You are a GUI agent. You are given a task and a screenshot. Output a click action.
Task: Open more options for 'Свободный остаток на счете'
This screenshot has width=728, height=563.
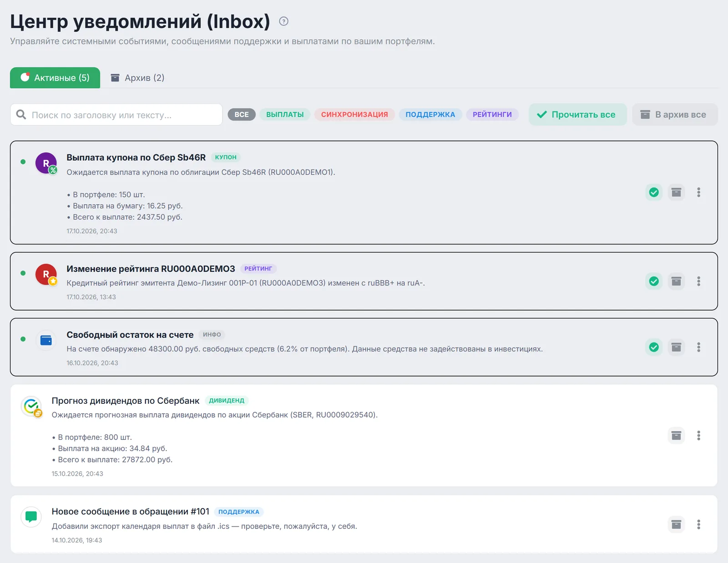click(x=698, y=347)
